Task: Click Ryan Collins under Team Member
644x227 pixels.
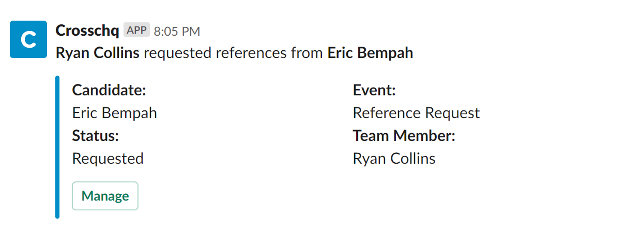Action: tap(394, 159)
